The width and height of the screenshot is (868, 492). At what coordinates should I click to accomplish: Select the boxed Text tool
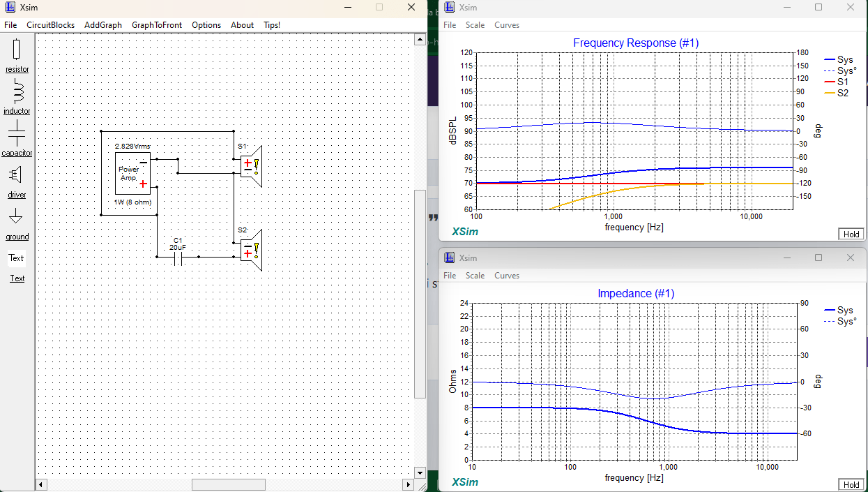(16, 258)
